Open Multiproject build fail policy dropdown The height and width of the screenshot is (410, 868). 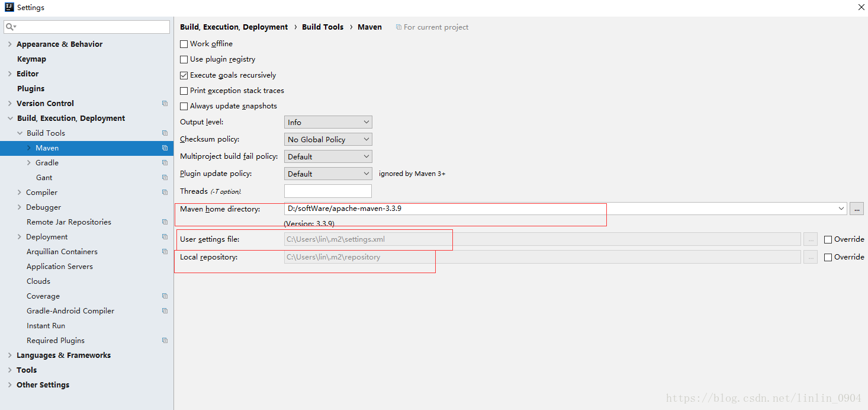point(328,156)
